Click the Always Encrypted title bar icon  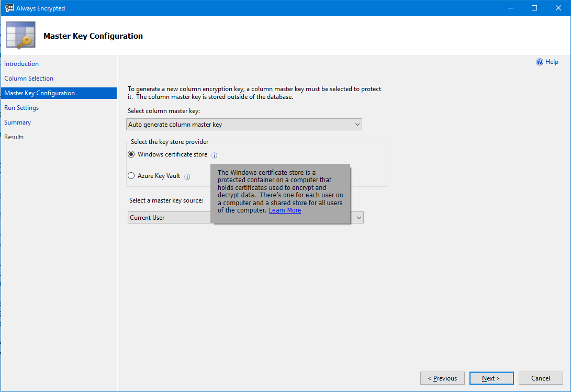[x=9, y=8]
